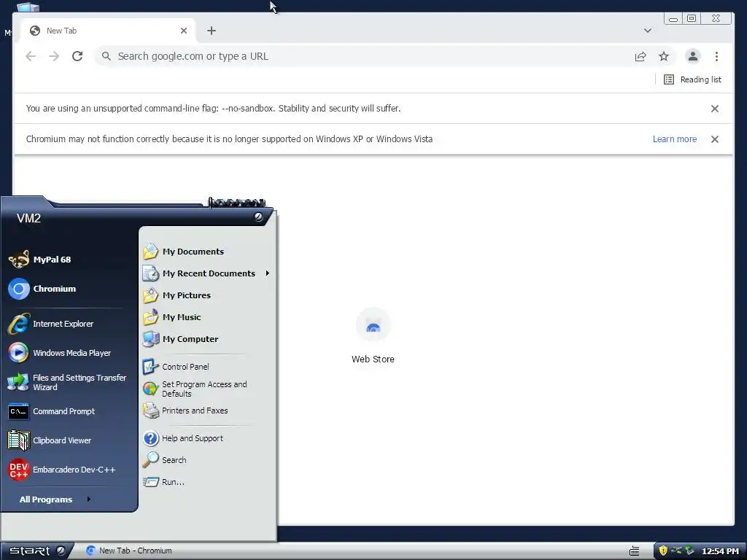Restore the Chromium window size
This screenshot has width=747, height=560.
(x=692, y=18)
